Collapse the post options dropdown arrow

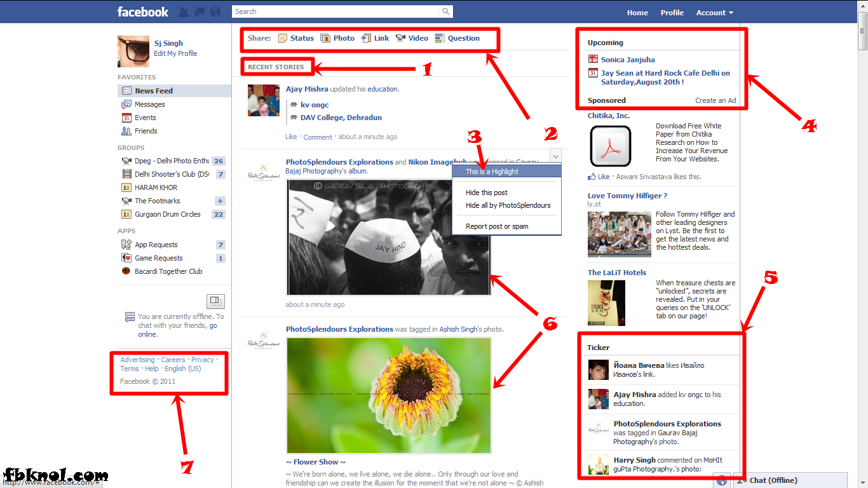[555, 156]
